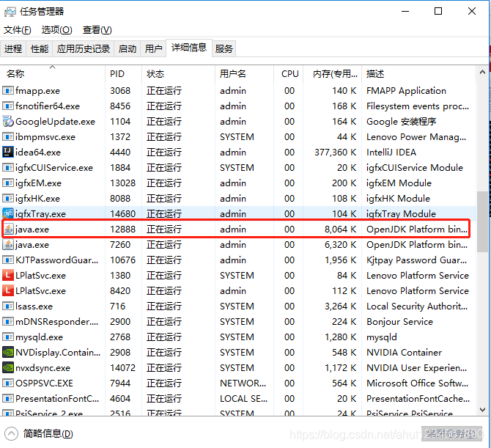Click LPlatSvc.exe icon for PID 8420
The height and width of the screenshot is (448, 491).
8,291
